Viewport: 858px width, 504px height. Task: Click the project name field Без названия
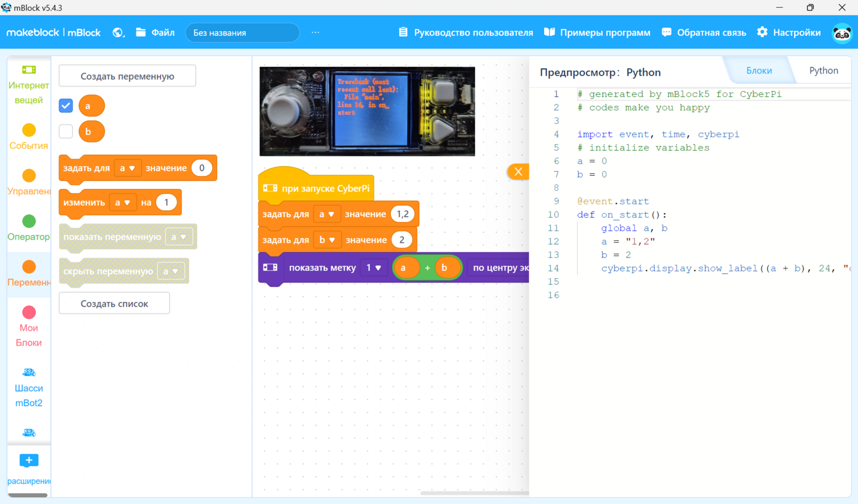pyautogui.click(x=242, y=32)
